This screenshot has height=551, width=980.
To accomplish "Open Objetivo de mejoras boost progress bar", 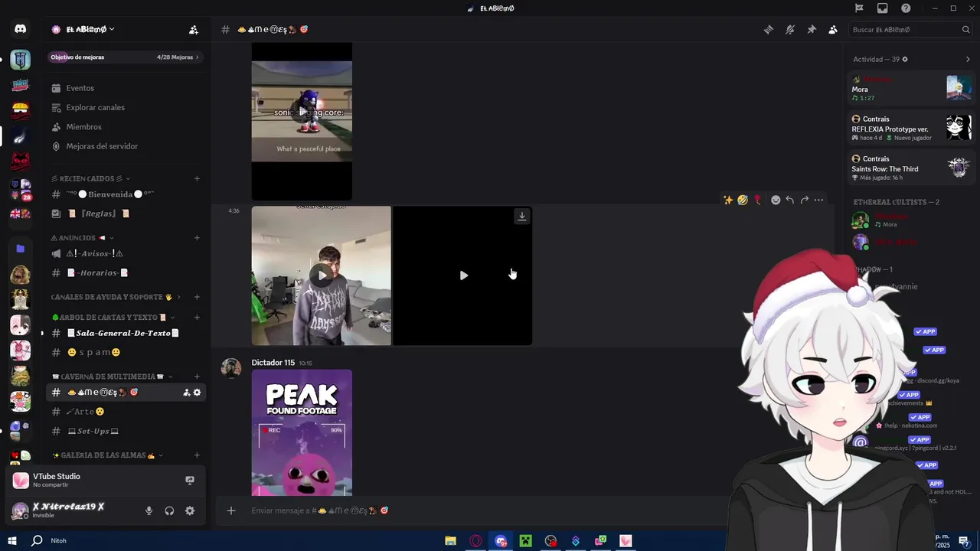I will tap(124, 57).
